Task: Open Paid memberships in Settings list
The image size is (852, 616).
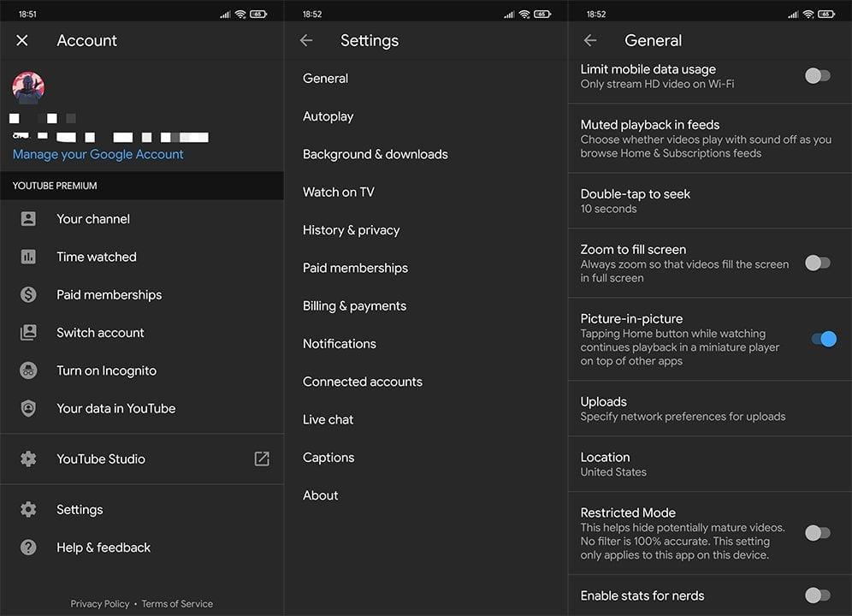Action: (426, 268)
